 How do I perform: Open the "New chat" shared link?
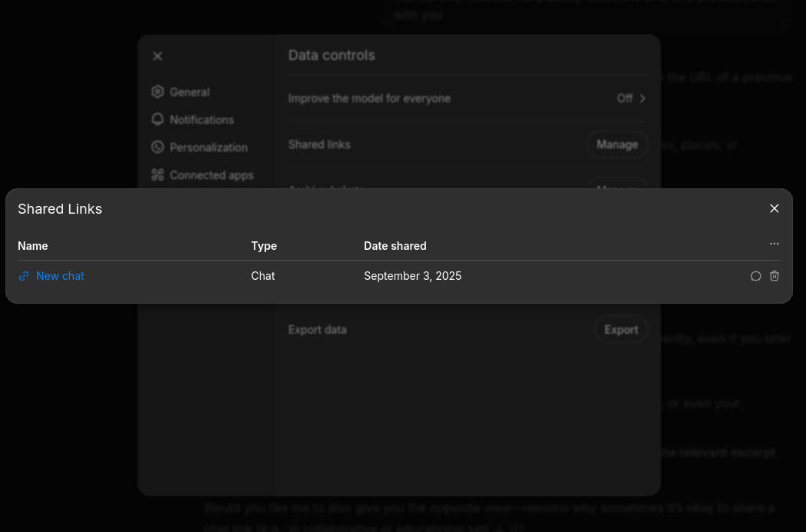click(60, 276)
